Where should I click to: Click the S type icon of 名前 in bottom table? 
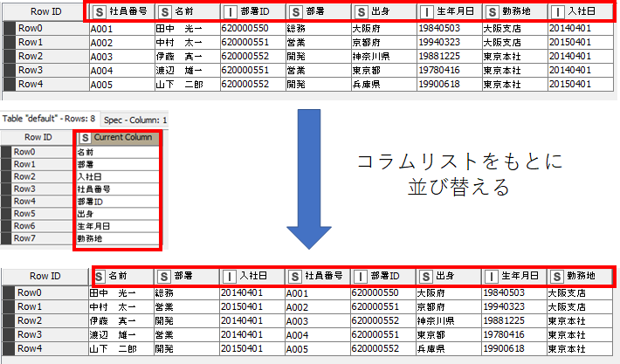99,276
